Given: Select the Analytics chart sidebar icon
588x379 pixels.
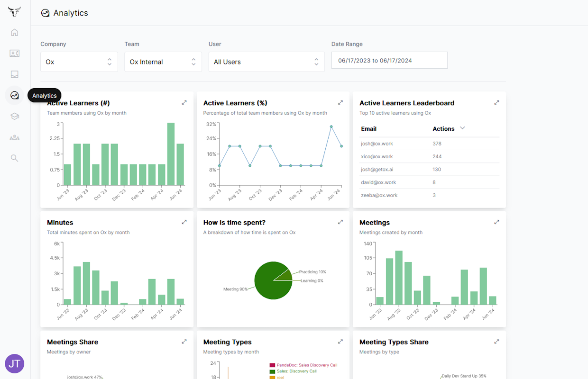Looking at the screenshot, I should click(x=15, y=95).
